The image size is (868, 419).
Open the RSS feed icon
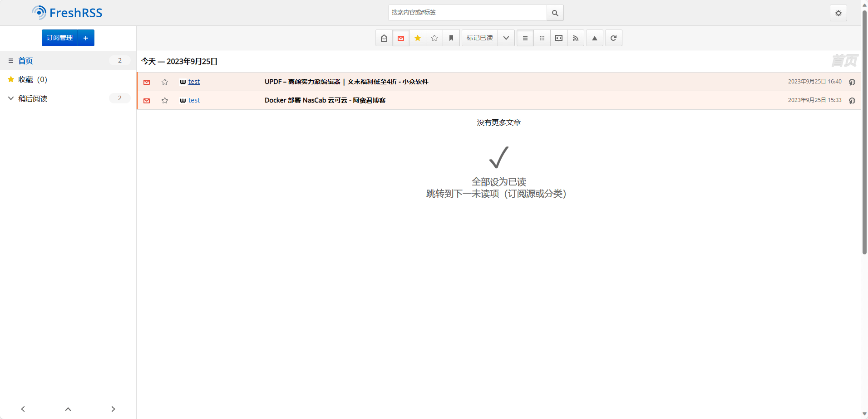(x=575, y=38)
